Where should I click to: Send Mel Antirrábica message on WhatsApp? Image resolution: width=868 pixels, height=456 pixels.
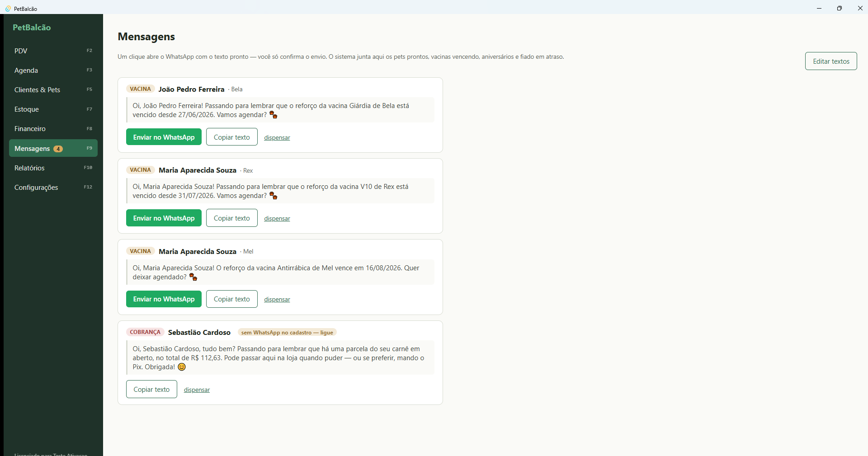(164, 299)
